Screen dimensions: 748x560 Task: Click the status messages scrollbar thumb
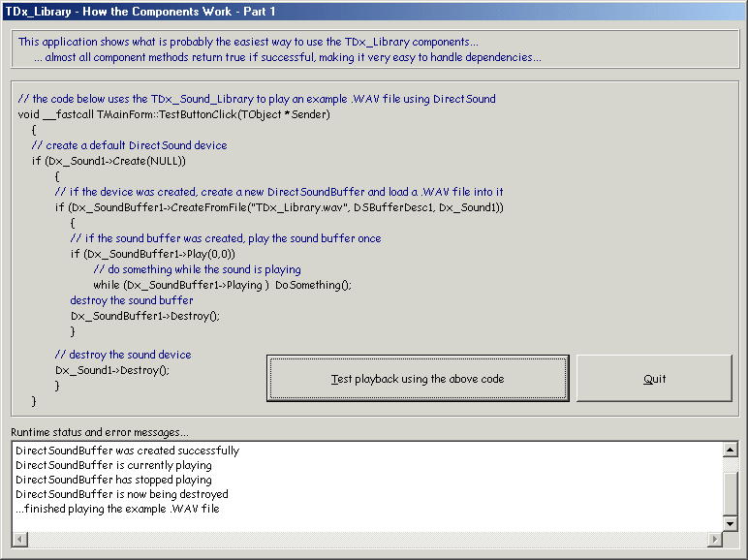[x=731, y=494]
